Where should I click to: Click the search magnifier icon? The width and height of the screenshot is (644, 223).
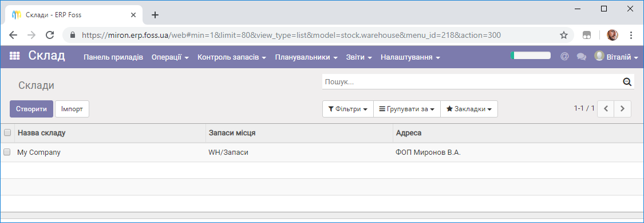point(627,82)
